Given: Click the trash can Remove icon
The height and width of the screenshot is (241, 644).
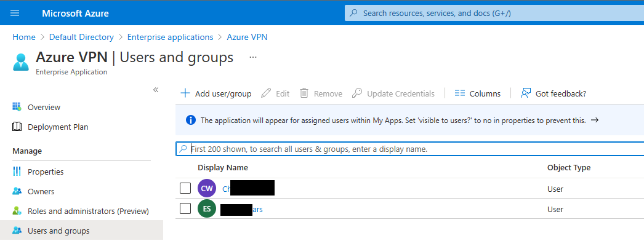Looking at the screenshot, I should (x=304, y=93).
